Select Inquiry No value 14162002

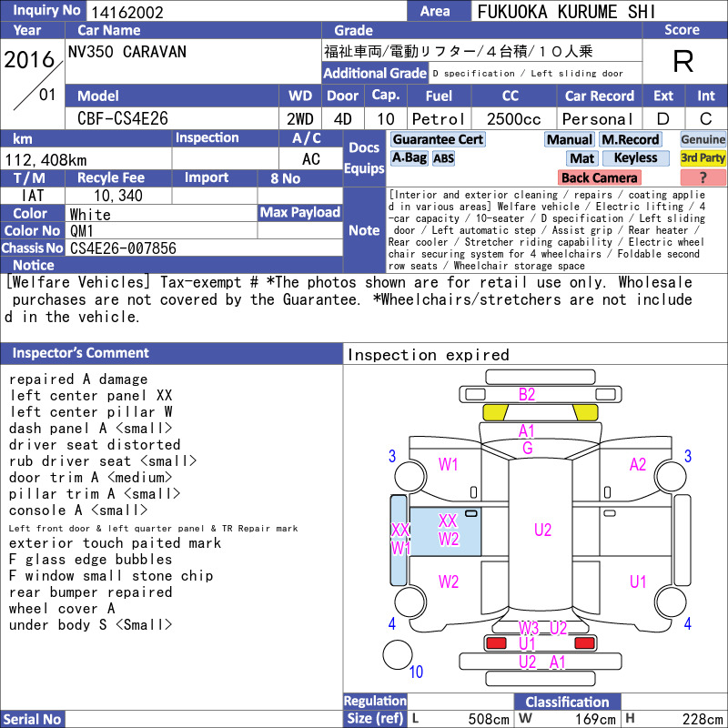click(127, 12)
